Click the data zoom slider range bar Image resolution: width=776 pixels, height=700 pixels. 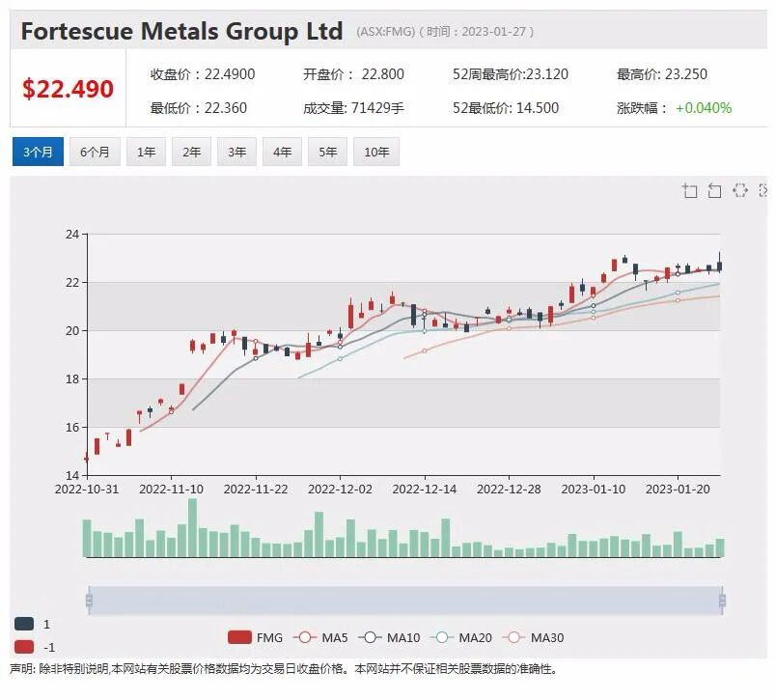coord(405,601)
